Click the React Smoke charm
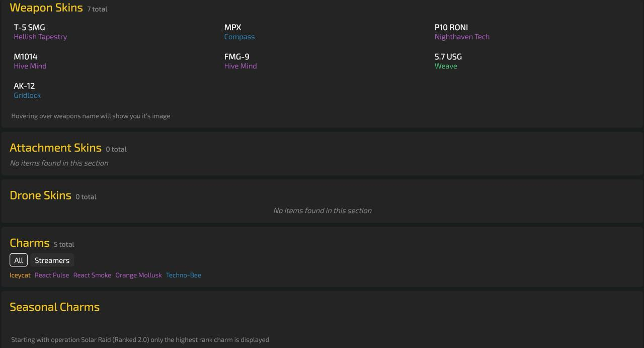 point(92,275)
